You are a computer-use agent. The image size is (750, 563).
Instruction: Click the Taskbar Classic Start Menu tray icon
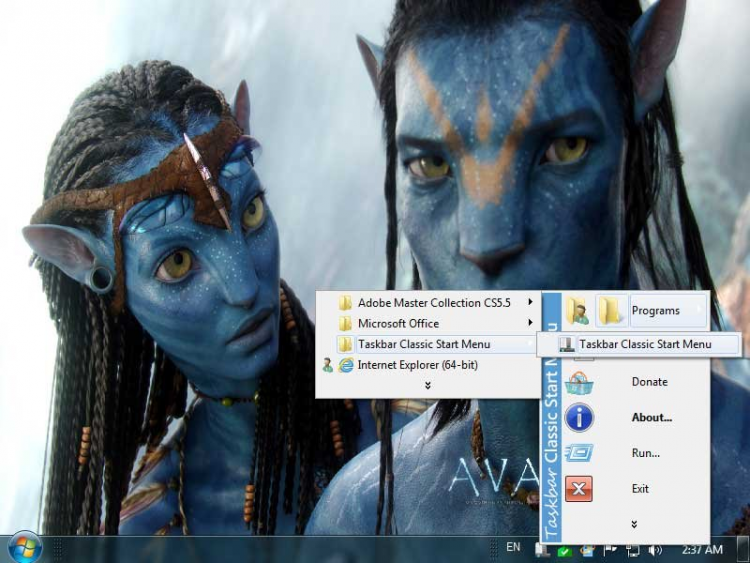pyautogui.click(x=542, y=550)
